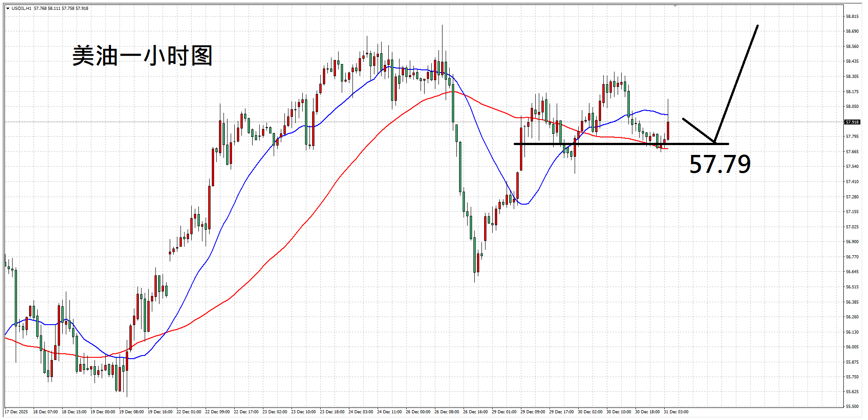The image size is (868, 420).
Task: Click the 57.918 current price tag
Action: tap(852, 122)
